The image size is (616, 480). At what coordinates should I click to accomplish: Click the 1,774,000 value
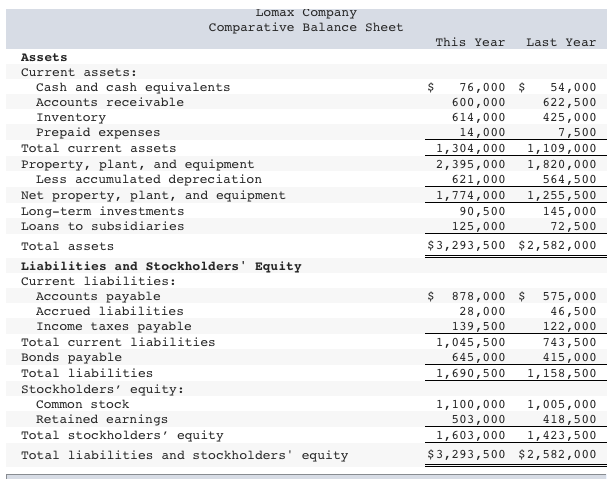471,195
